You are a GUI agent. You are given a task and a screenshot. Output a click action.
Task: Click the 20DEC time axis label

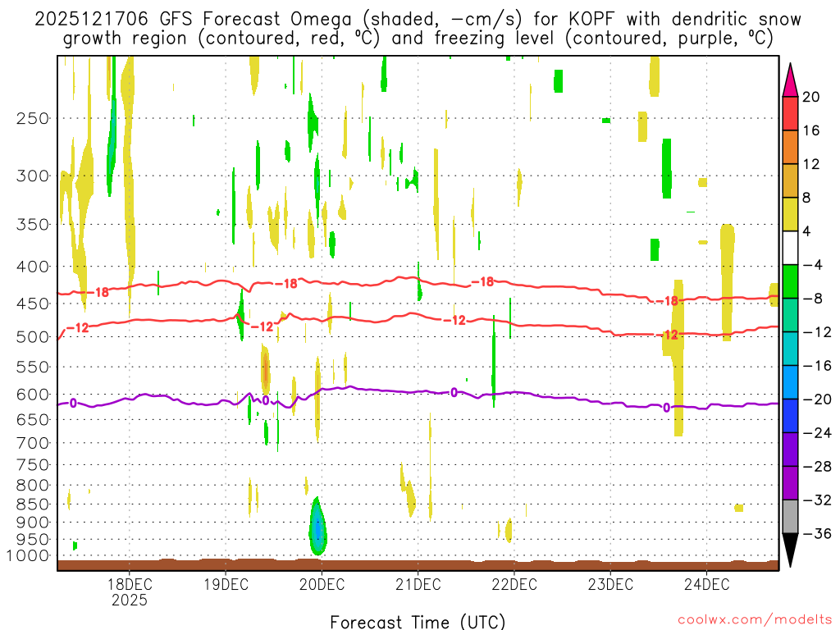click(321, 585)
